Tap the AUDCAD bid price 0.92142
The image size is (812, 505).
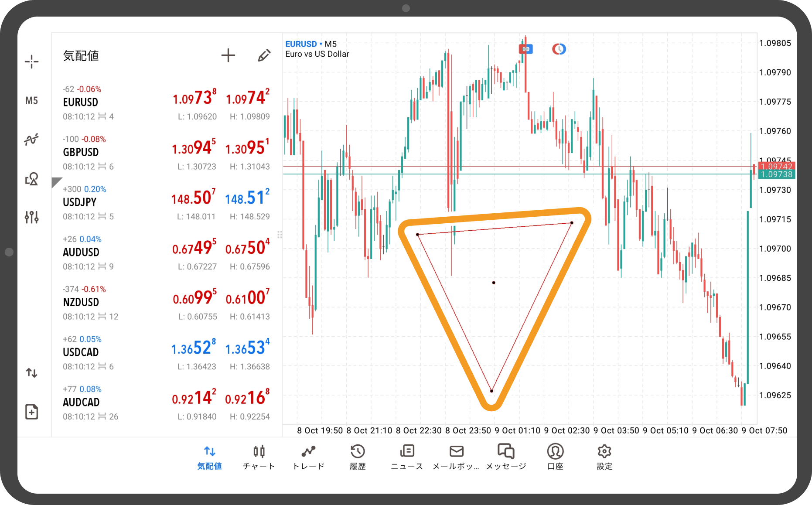[194, 397]
